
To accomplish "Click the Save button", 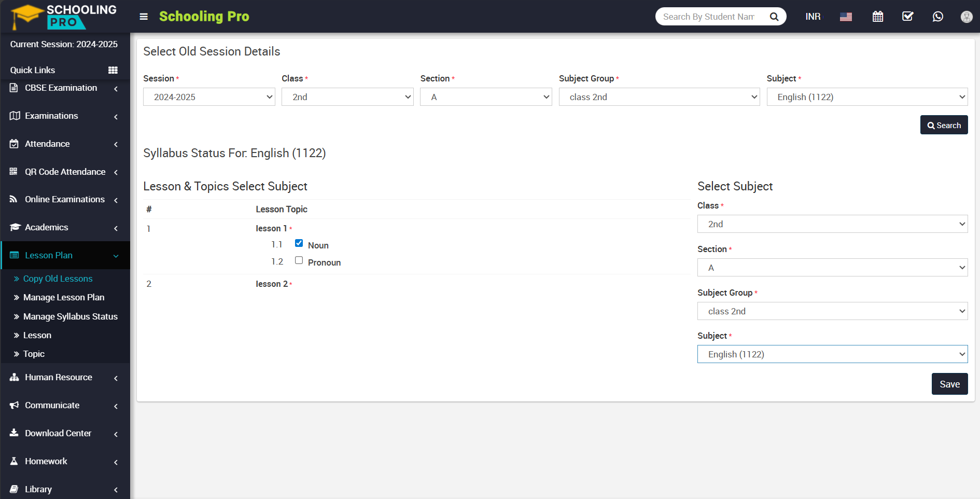I will click(x=949, y=384).
